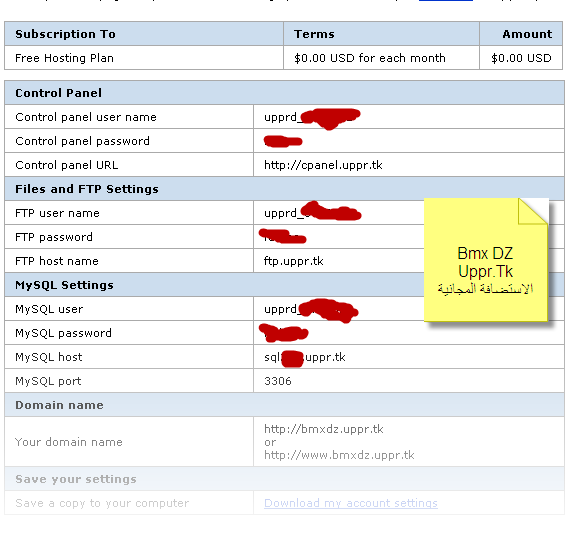Click the Amount column header
The height and width of the screenshot is (546, 580).
coord(521,34)
